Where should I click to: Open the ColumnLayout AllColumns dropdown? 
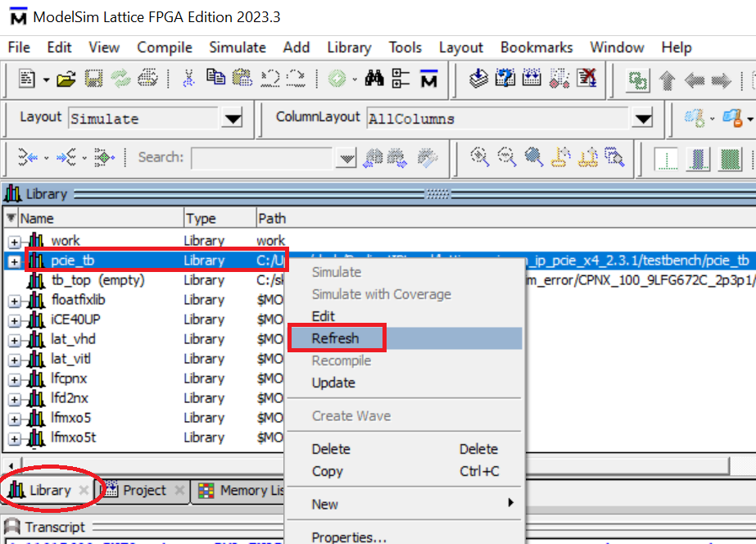tap(643, 119)
